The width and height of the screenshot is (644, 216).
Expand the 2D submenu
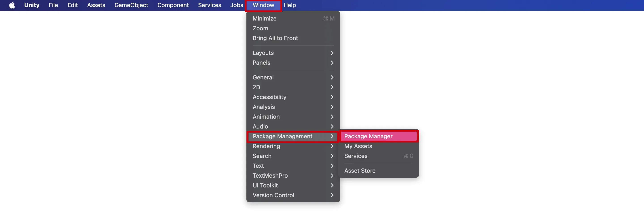click(x=293, y=87)
